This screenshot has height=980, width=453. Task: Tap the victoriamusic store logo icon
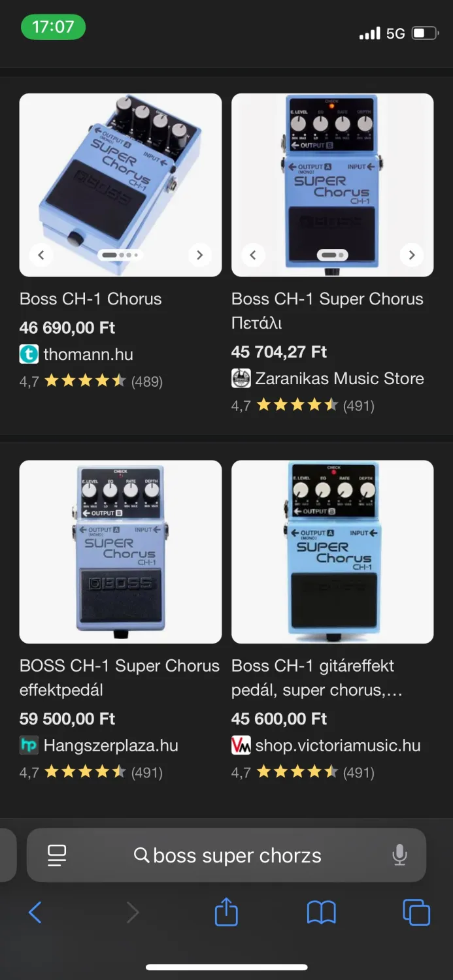click(x=241, y=745)
